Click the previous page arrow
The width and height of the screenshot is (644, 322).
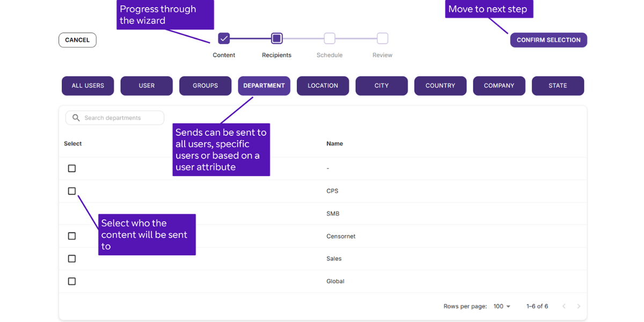(x=563, y=306)
